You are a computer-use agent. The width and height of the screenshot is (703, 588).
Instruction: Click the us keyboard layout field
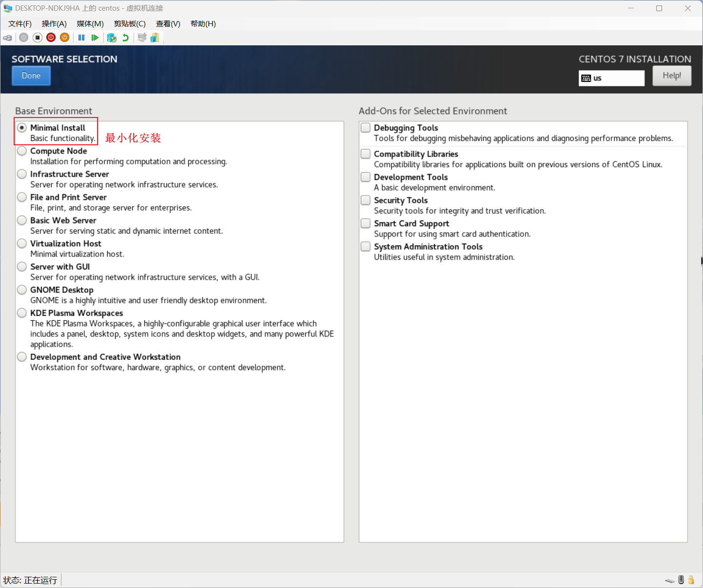(611, 78)
